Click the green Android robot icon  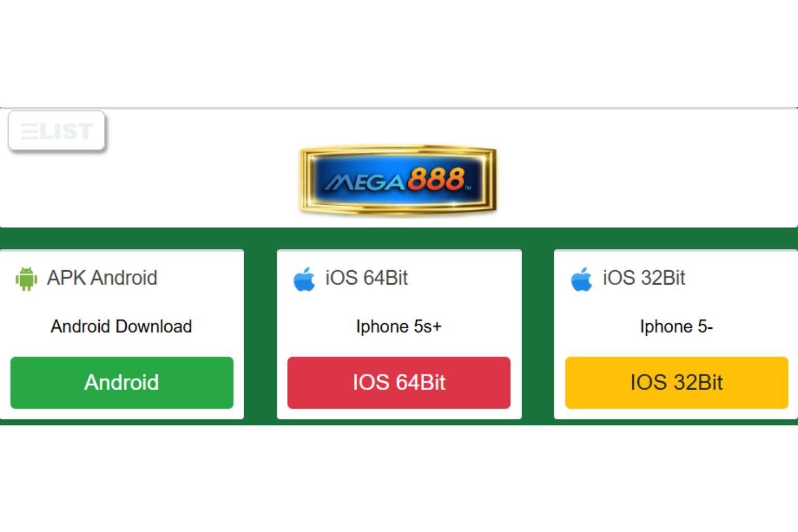26,278
